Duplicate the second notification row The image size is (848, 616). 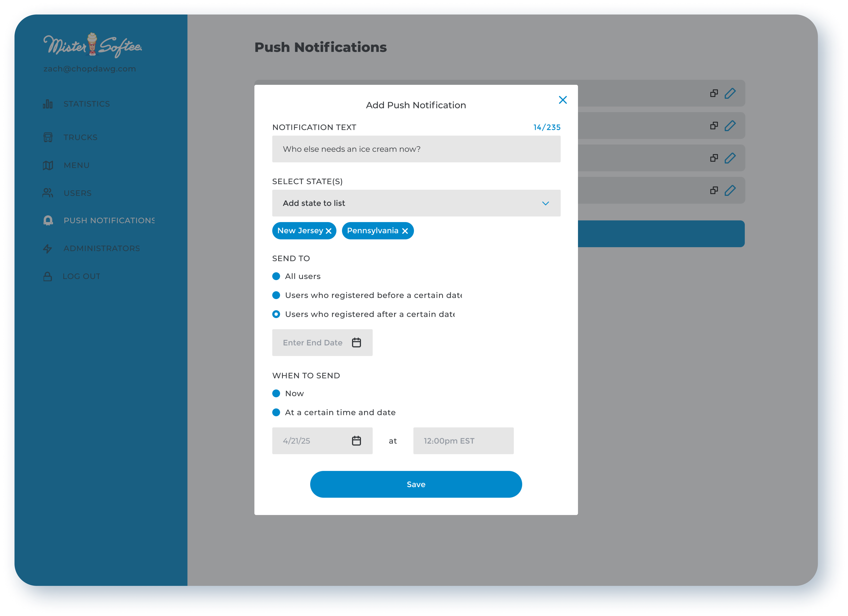714,126
